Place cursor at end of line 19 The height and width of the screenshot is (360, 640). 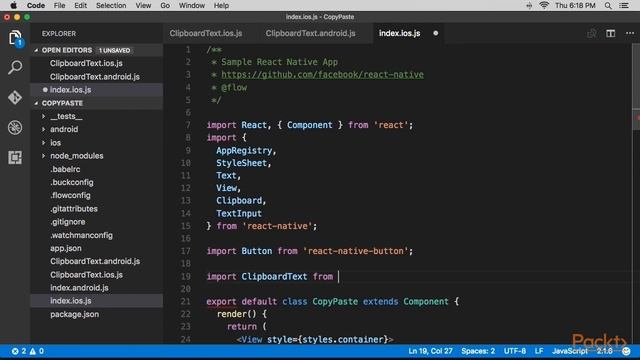pos(339,277)
